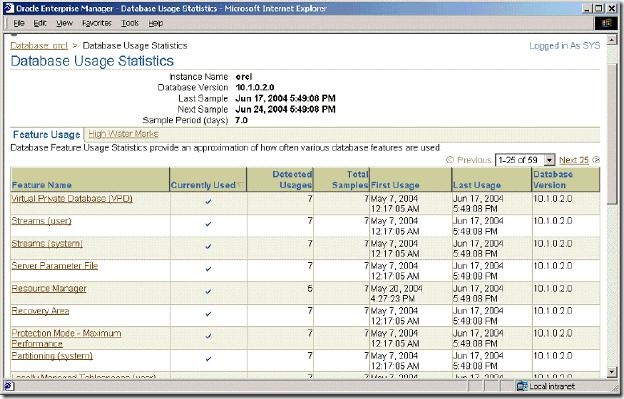Open the Edit menu

pos(40,23)
